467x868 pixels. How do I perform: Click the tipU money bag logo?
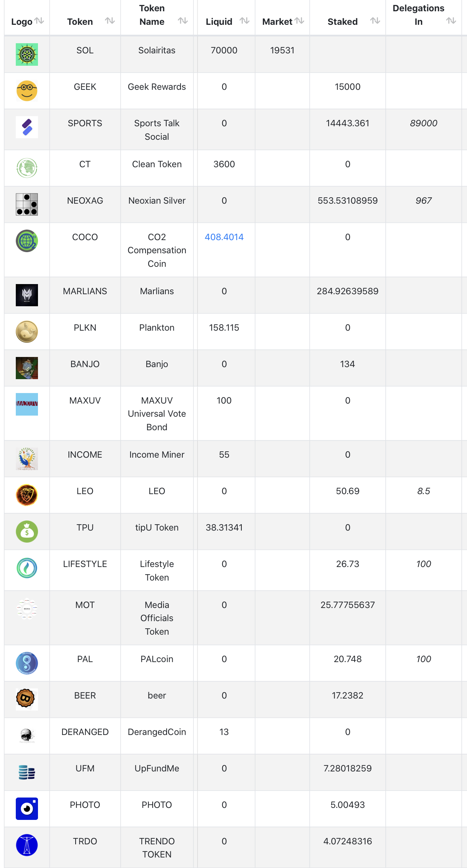[27, 531]
